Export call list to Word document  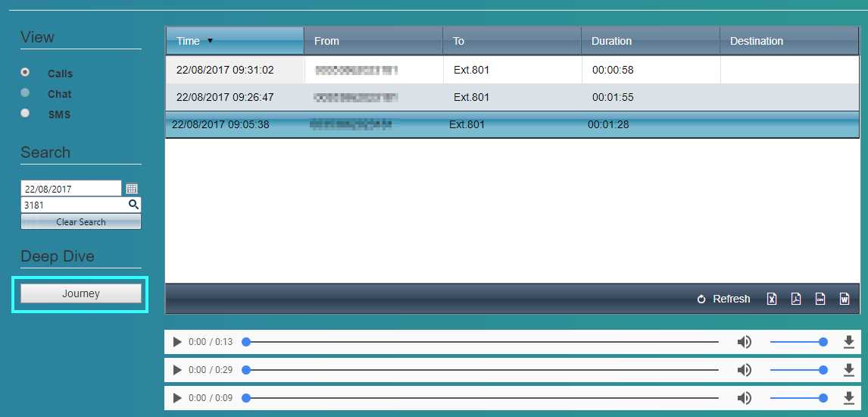click(844, 299)
